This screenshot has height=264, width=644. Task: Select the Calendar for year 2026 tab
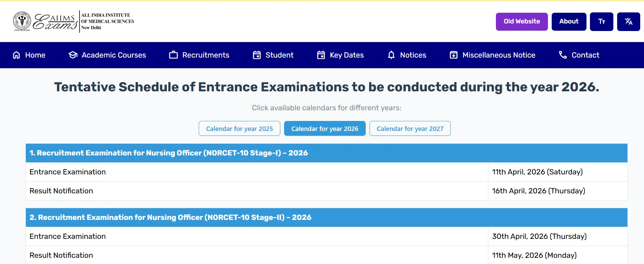325,129
